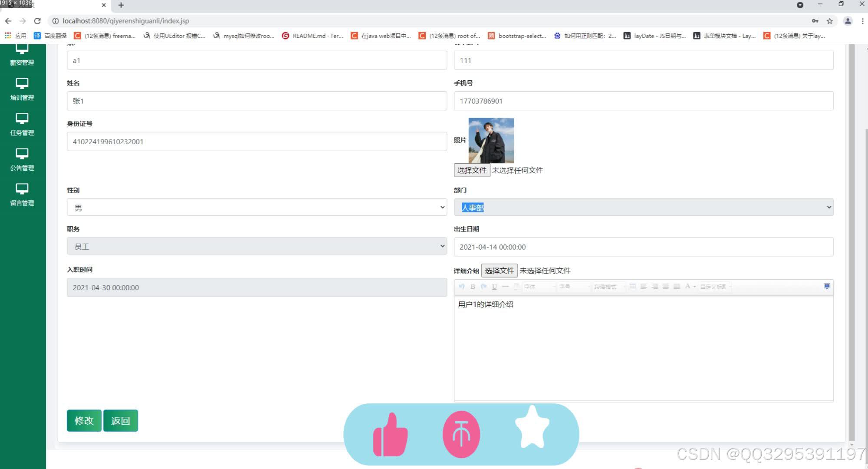Justify text in the editor

click(x=677, y=287)
